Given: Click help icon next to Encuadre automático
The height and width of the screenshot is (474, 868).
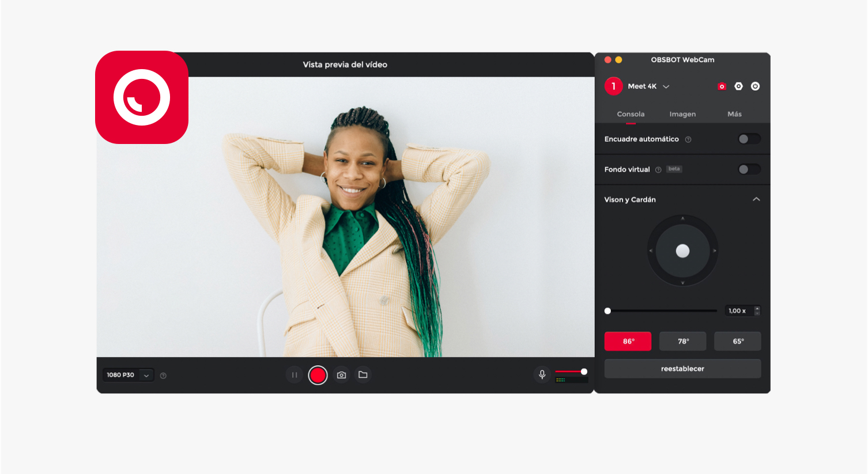Looking at the screenshot, I should (x=688, y=139).
